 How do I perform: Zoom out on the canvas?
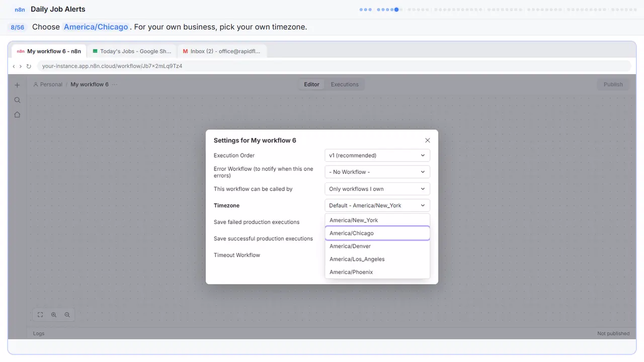67,315
